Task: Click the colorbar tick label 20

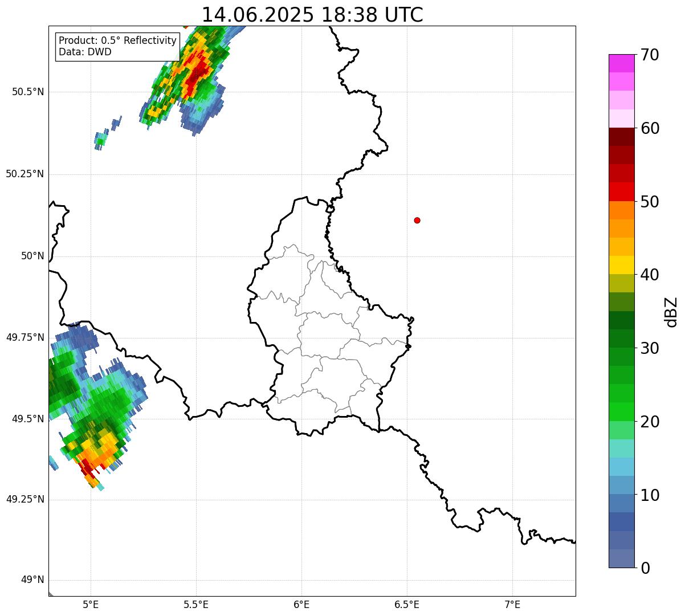Action: pos(650,422)
